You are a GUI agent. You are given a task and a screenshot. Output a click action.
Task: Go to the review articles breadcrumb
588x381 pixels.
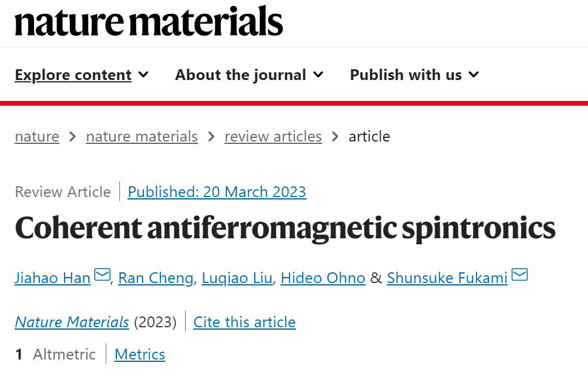(x=273, y=137)
